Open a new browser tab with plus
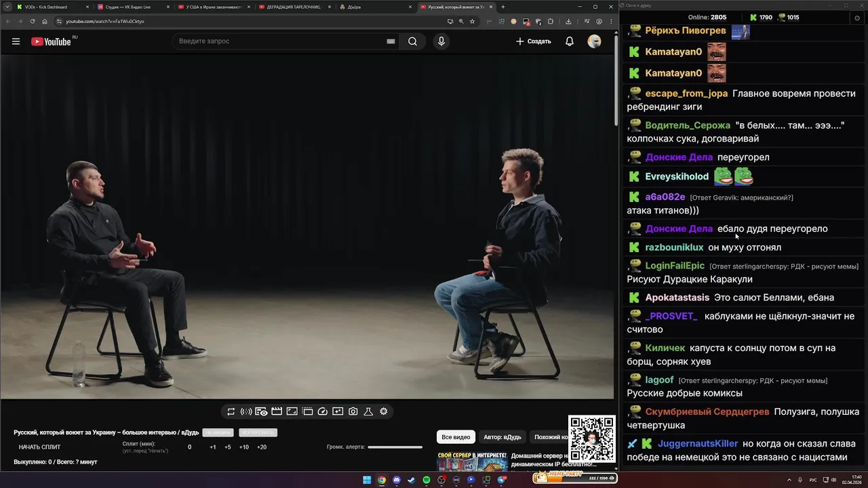Image resolution: width=868 pixels, height=488 pixels. pyautogui.click(x=502, y=7)
